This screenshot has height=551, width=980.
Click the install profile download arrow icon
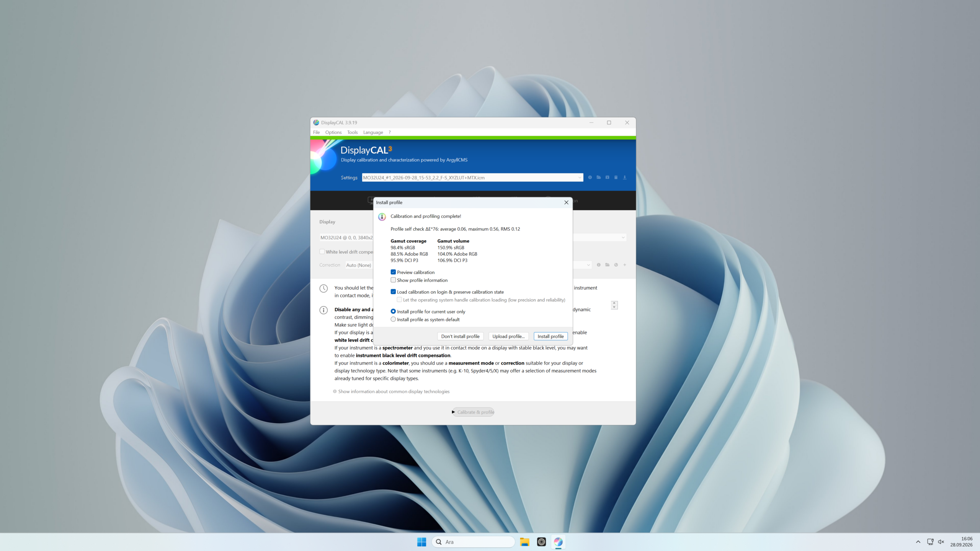point(625,177)
